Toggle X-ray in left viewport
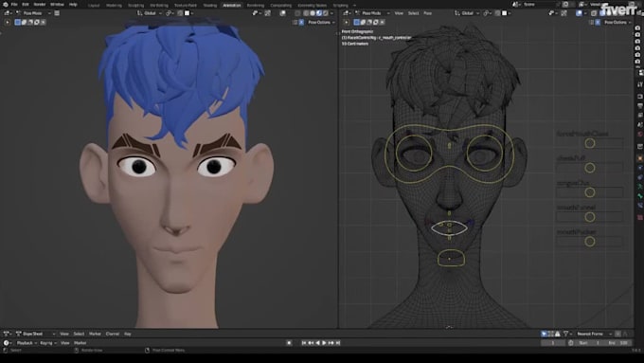644x363 pixels. pos(297,13)
